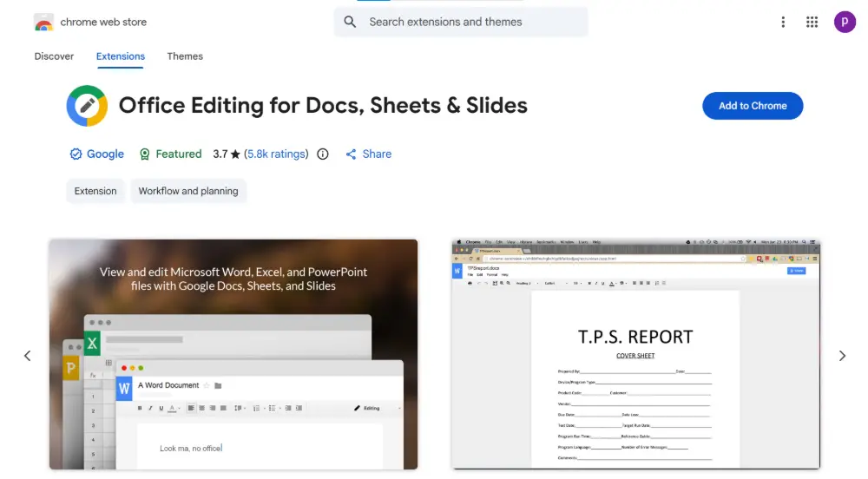Open the three-dot more options menu
This screenshot has width=868, height=479.
[783, 22]
